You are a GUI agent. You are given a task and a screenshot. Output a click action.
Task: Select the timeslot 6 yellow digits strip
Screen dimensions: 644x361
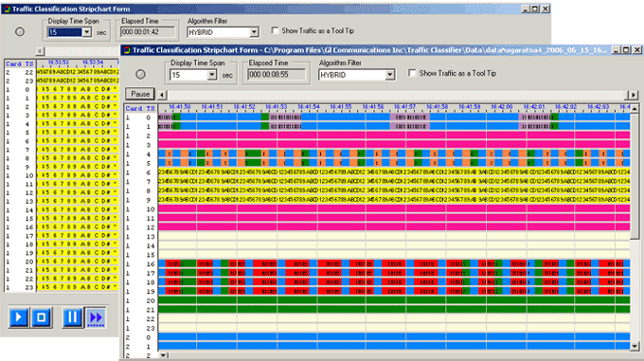point(394,172)
